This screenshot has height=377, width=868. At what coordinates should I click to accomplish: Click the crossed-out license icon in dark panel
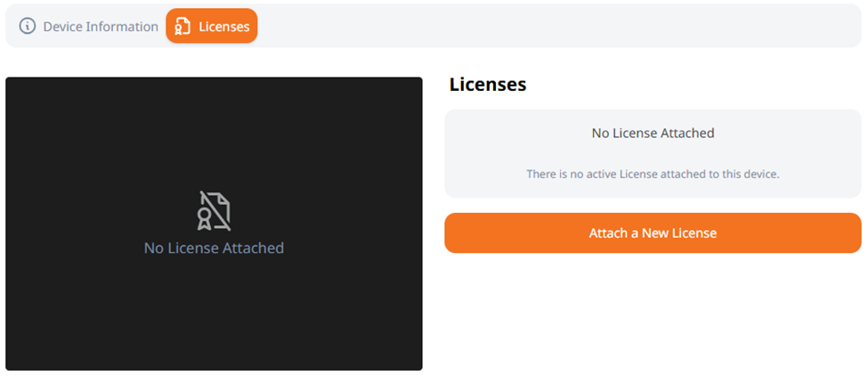tap(214, 210)
